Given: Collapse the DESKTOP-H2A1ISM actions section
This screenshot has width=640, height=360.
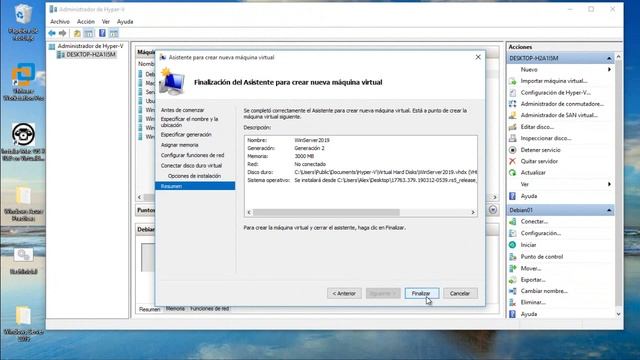Looking at the screenshot, I should (x=609, y=58).
